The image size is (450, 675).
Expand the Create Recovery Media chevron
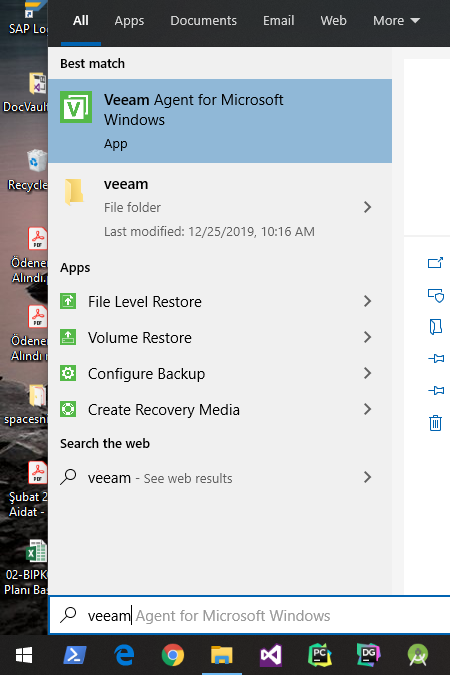tap(367, 409)
